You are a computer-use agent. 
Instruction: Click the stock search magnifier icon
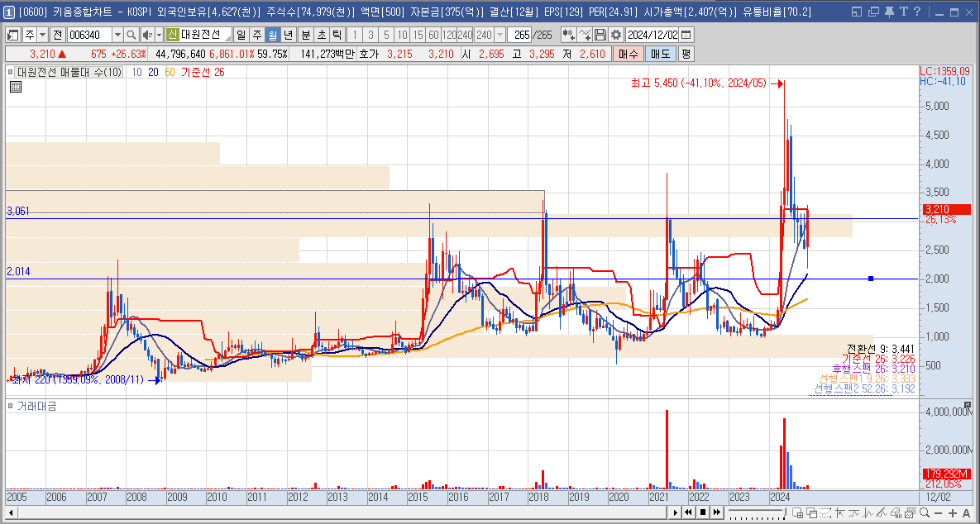click(x=131, y=35)
